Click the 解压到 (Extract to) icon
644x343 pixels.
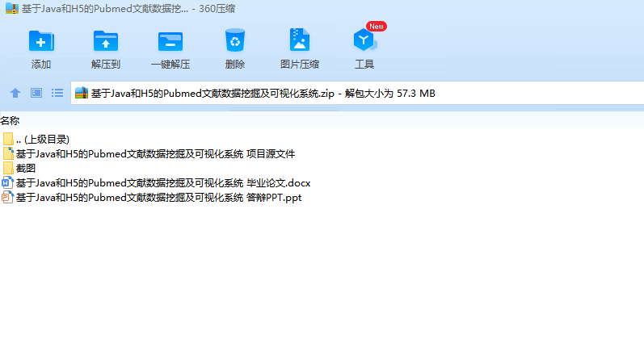(106, 41)
